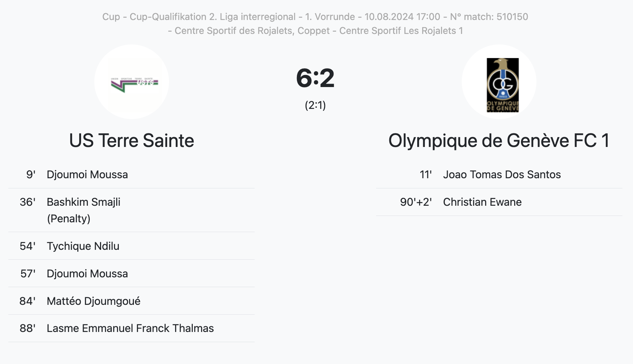Screen dimensions: 633x364
Task: Click scorer Joao Tomas Dos Santos
Action: (x=502, y=174)
